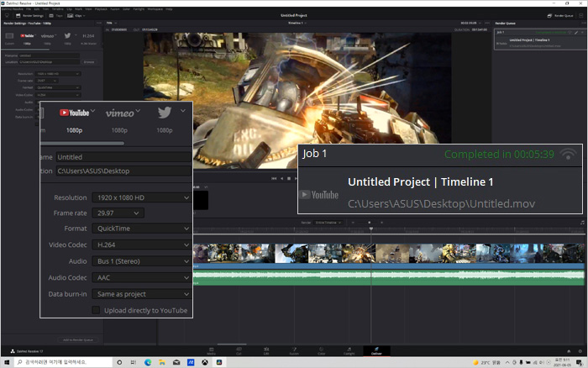This screenshot has height=368, width=588.
Task: Click the play reverse transport button
Action: (x=282, y=179)
